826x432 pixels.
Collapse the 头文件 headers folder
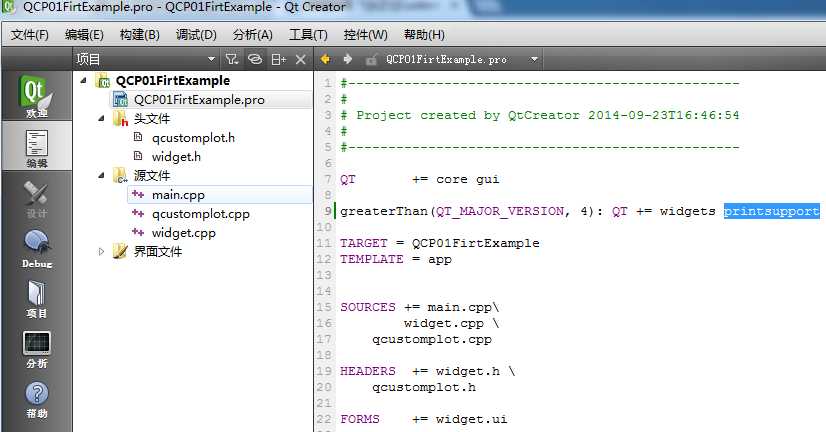coord(101,119)
